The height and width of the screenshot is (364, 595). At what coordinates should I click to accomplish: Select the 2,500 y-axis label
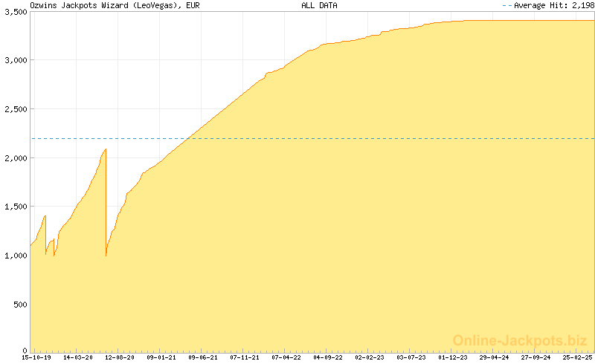click(x=15, y=109)
